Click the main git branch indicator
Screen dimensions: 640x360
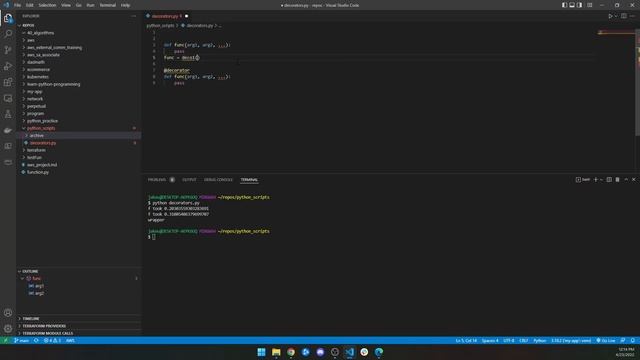(21, 340)
